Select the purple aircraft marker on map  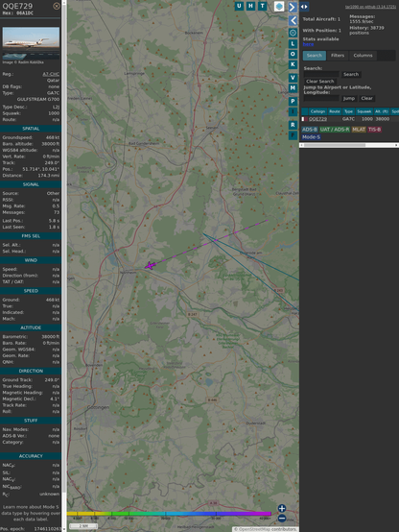tap(150, 265)
